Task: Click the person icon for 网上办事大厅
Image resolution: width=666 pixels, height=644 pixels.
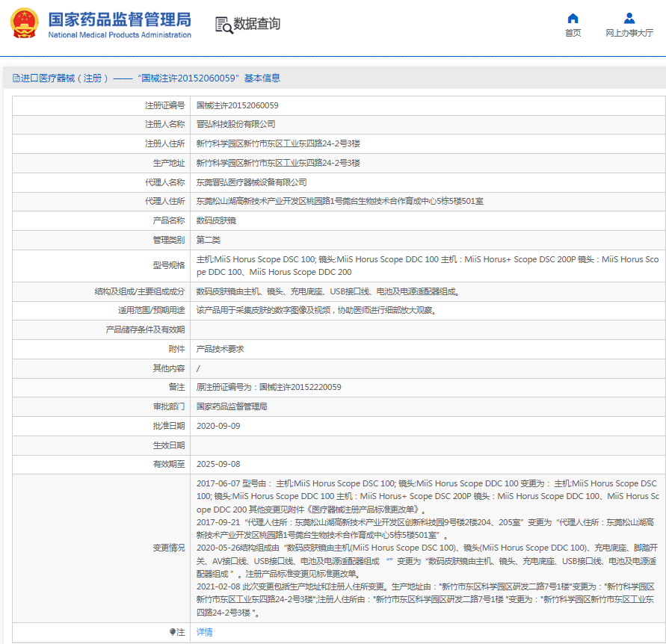Action: pos(629,19)
